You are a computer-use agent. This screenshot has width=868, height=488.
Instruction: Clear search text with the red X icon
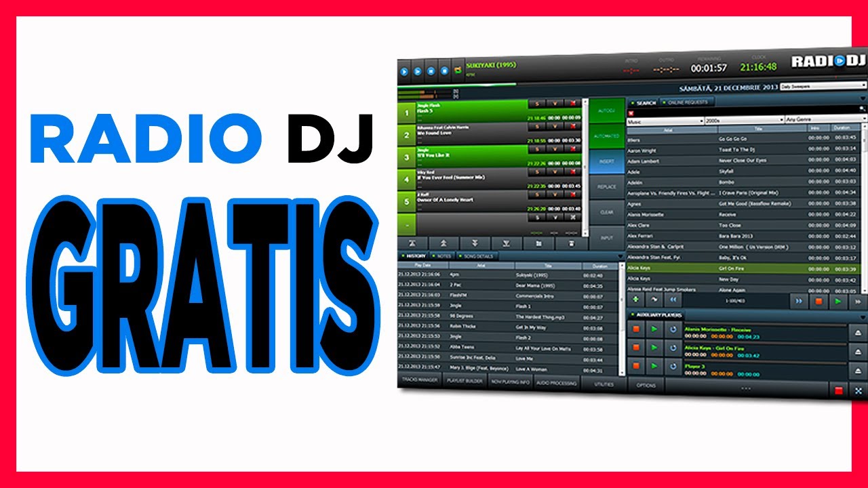(x=631, y=112)
